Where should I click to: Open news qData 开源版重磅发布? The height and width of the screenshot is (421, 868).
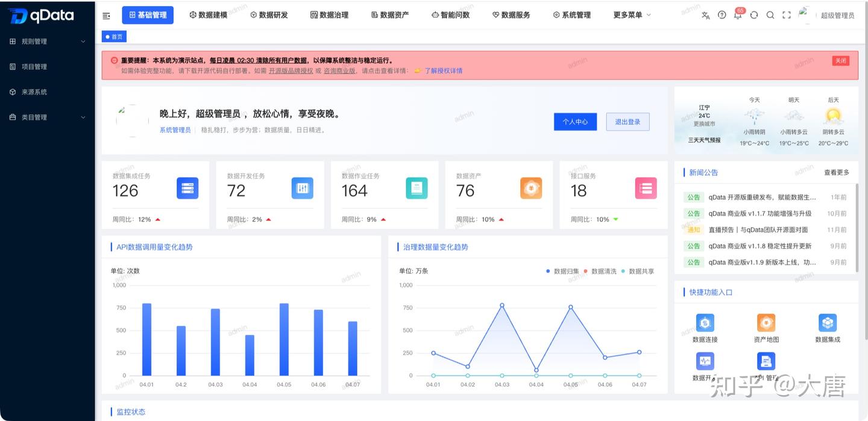(763, 197)
